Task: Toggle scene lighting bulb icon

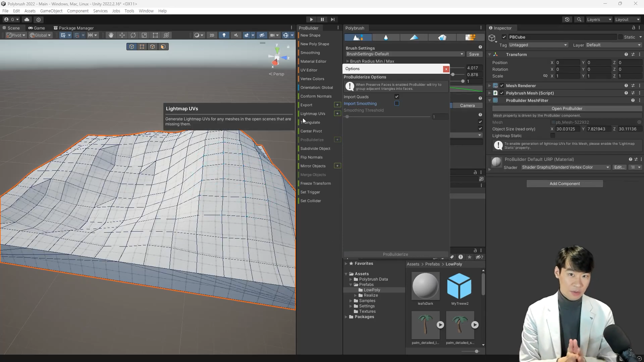Action: [x=224, y=35]
